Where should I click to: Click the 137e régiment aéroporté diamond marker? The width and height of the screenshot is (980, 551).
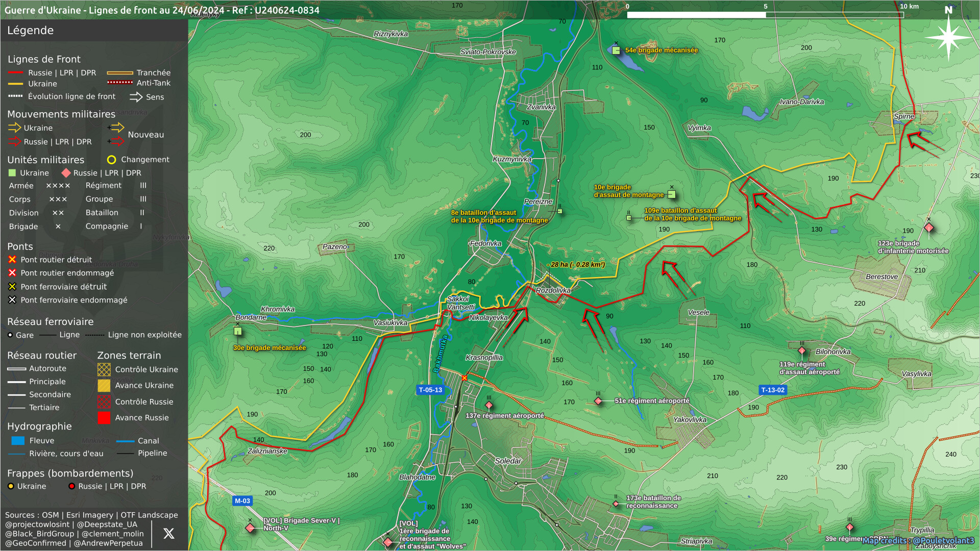tap(489, 406)
